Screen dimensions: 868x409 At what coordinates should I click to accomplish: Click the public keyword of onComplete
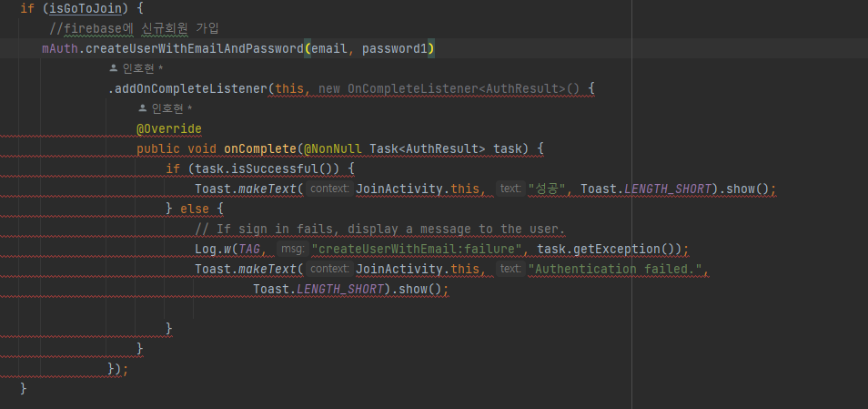coord(158,148)
